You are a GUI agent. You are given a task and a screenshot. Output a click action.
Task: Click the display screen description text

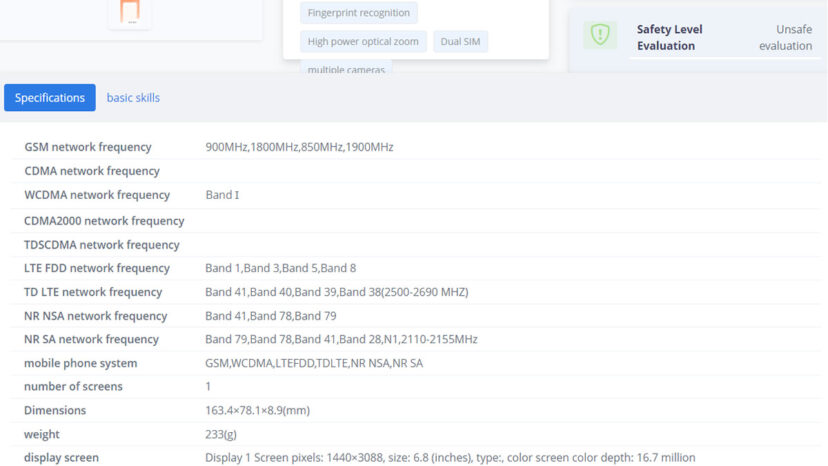coord(450,458)
